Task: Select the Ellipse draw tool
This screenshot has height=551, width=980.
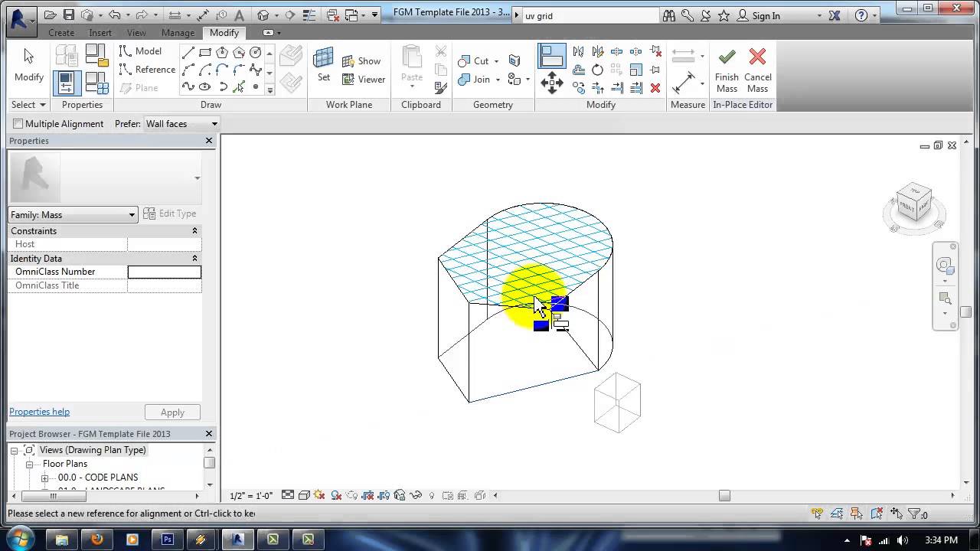Action: [x=205, y=87]
